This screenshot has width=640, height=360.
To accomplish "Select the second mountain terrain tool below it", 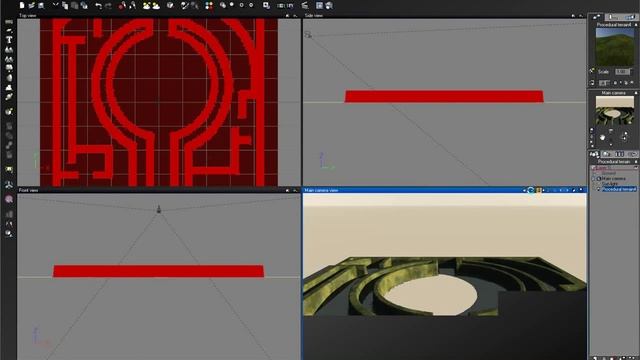I will pyautogui.click(x=9, y=59).
